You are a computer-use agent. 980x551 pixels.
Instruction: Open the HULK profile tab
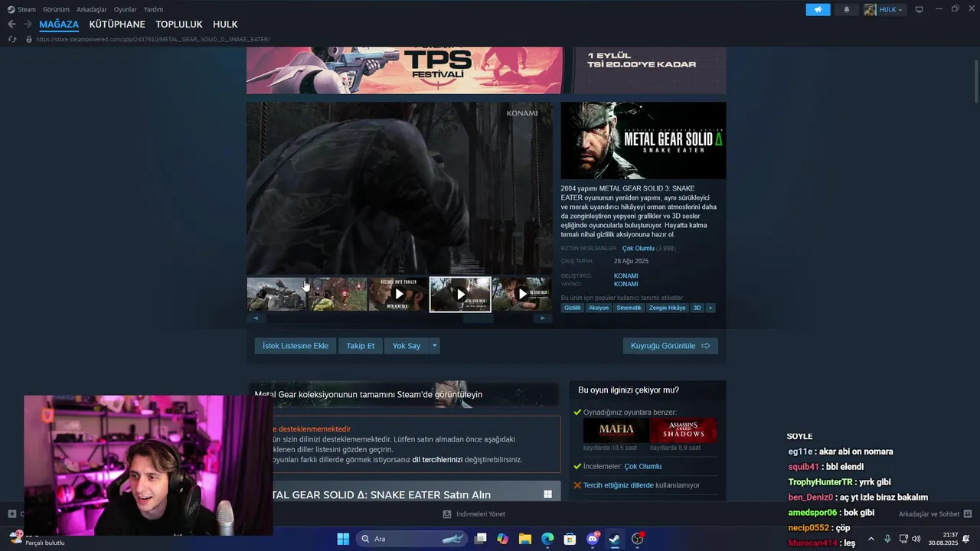225,24
